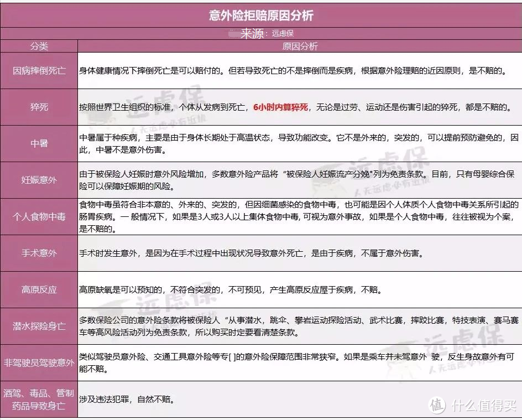Click the text '涉及违法犯罪，自然不赔。'
The image size is (522, 420).
tap(127, 399)
